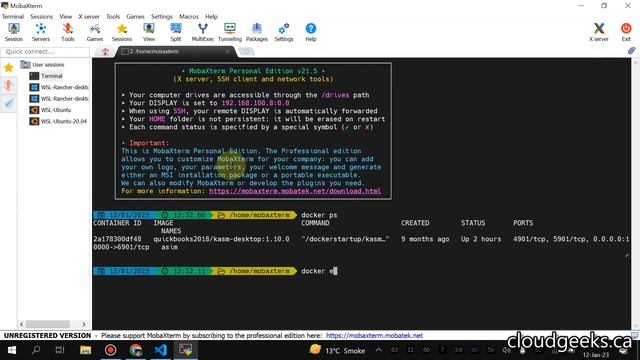Open the Settings gear toolbar icon
The width and height of the screenshot is (640, 360).
point(284,32)
